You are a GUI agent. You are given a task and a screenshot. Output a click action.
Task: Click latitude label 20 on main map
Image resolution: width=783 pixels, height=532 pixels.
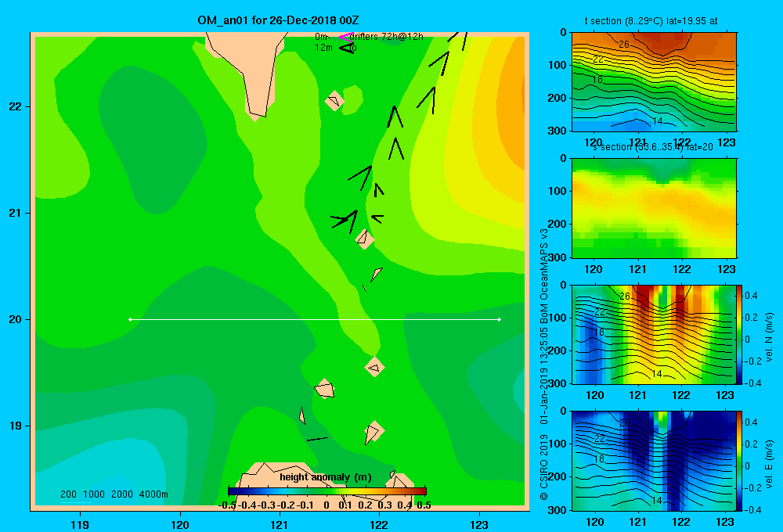[15, 319]
